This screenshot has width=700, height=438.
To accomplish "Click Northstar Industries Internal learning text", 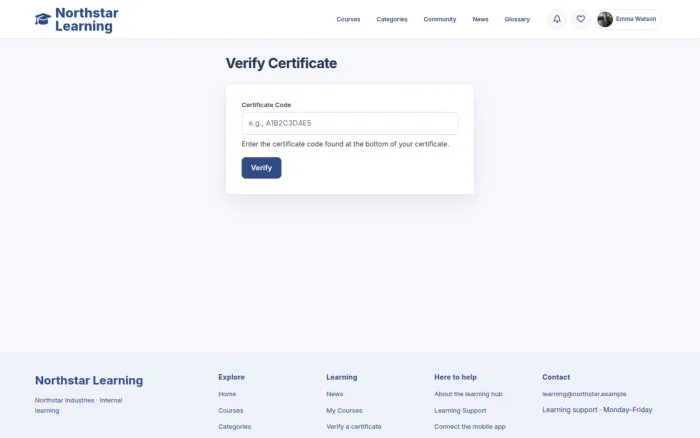I will (x=79, y=405).
